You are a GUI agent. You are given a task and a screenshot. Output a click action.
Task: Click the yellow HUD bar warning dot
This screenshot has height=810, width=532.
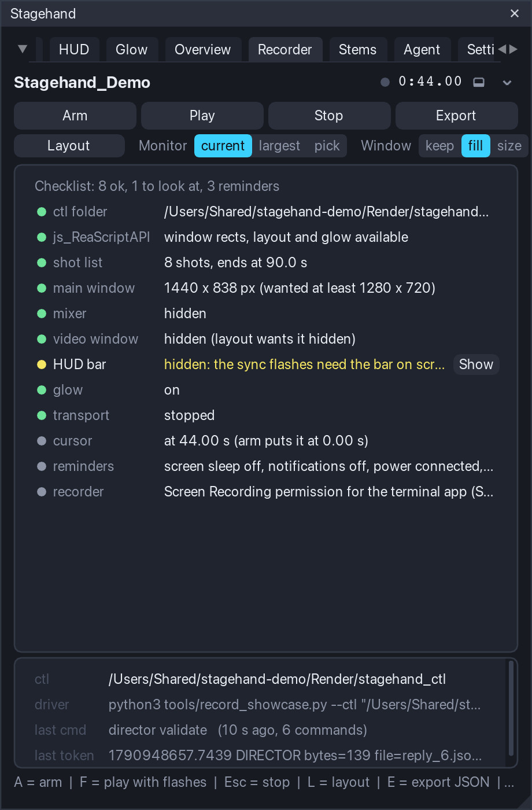point(42,365)
